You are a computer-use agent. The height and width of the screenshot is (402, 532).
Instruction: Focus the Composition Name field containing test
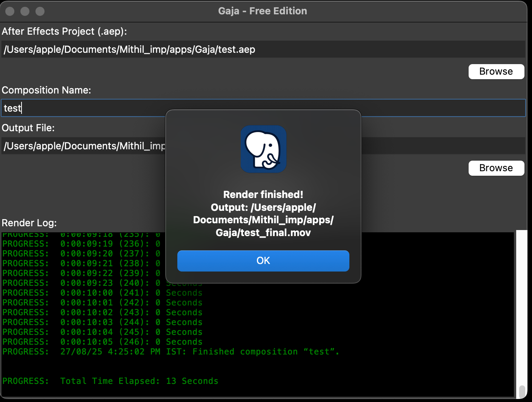(x=263, y=108)
